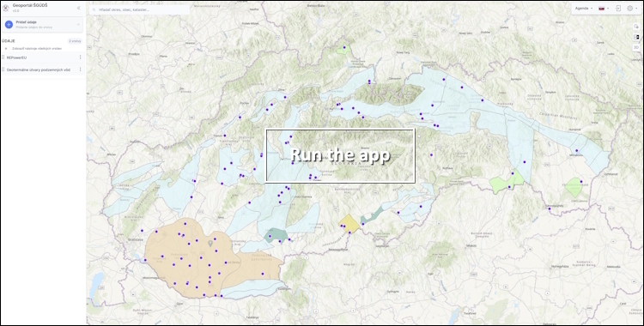Click the blue plus icon for Pridať údaje
644x326 pixels.
pos(9,25)
